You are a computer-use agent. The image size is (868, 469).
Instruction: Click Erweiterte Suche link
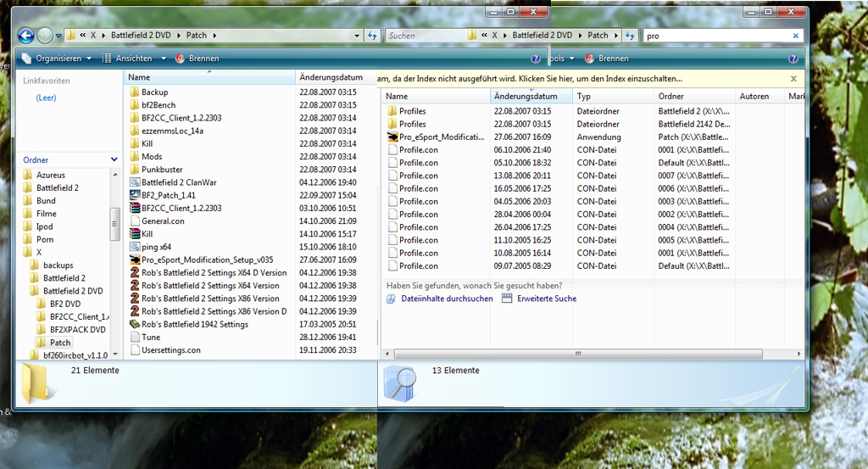point(547,299)
